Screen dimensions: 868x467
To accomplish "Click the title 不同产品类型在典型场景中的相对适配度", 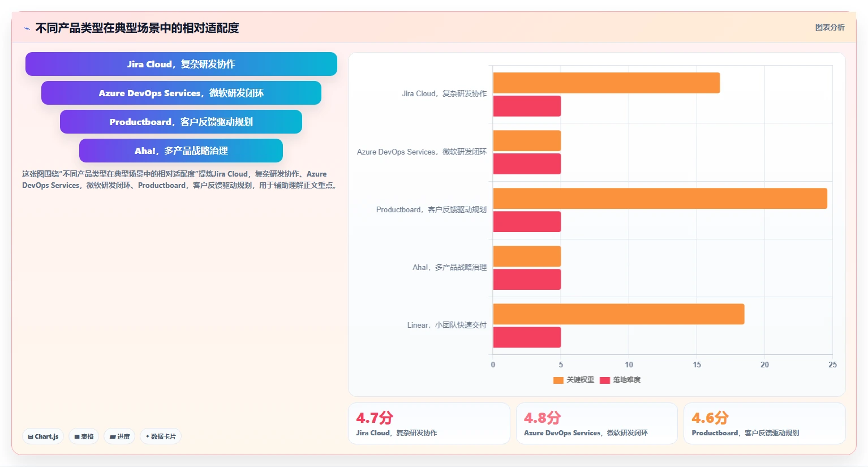I will [x=137, y=28].
